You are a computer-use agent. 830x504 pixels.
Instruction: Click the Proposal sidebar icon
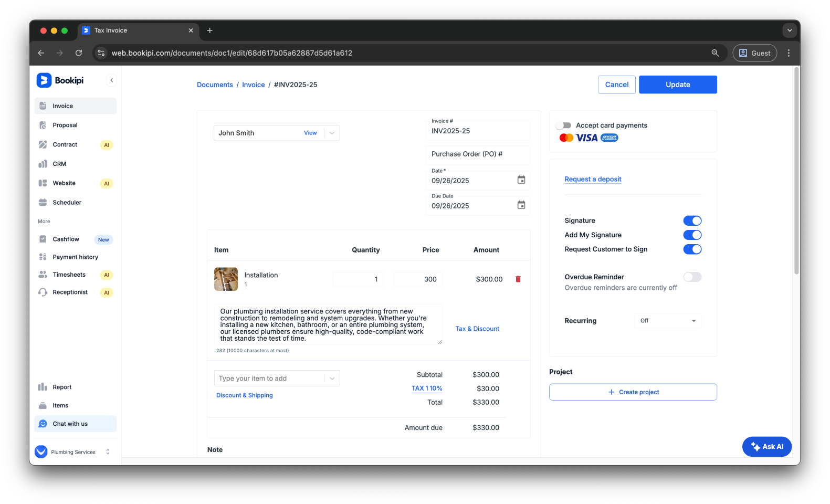(x=43, y=125)
